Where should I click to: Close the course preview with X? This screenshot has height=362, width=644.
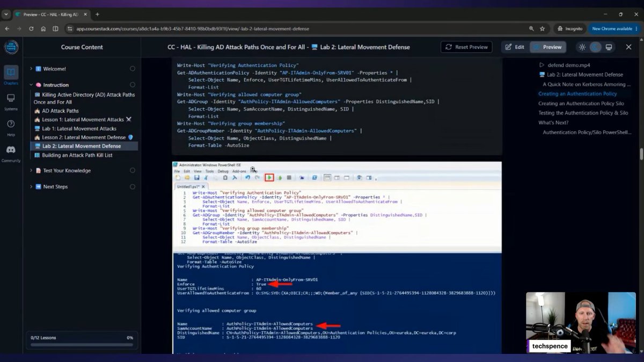628,47
